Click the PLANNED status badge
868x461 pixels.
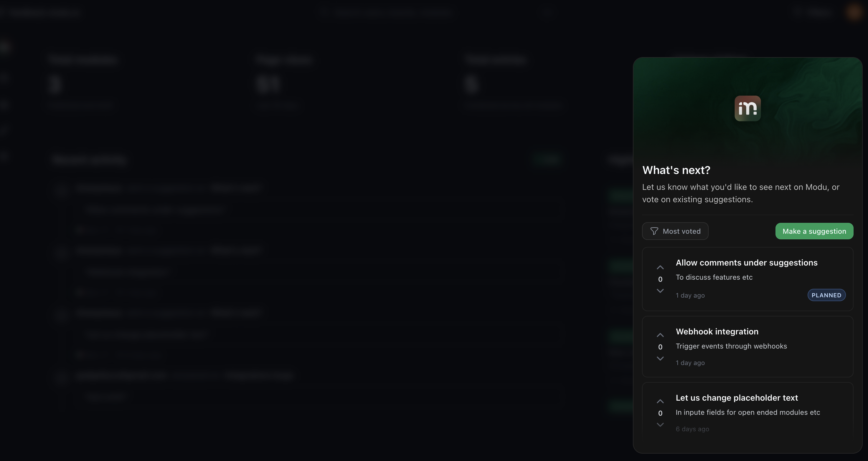[826, 295]
